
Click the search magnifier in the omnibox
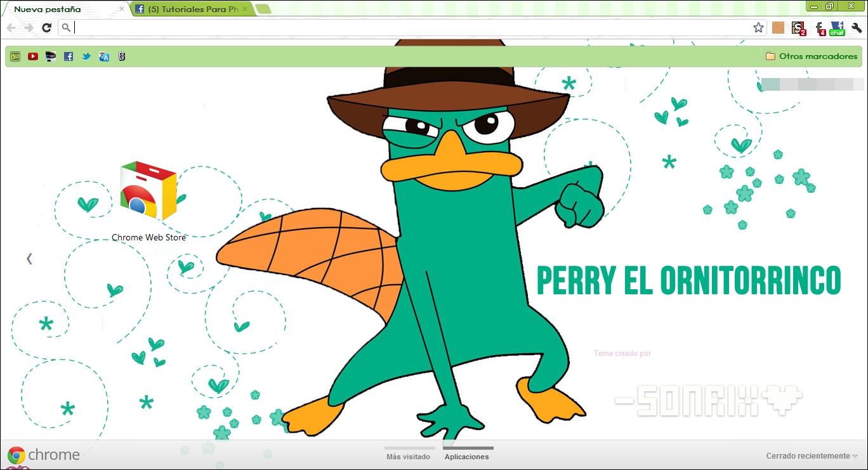tap(65, 28)
